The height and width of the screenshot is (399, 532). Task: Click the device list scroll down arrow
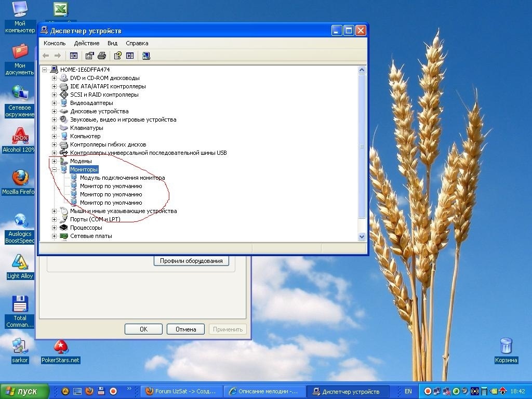[x=362, y=236]
